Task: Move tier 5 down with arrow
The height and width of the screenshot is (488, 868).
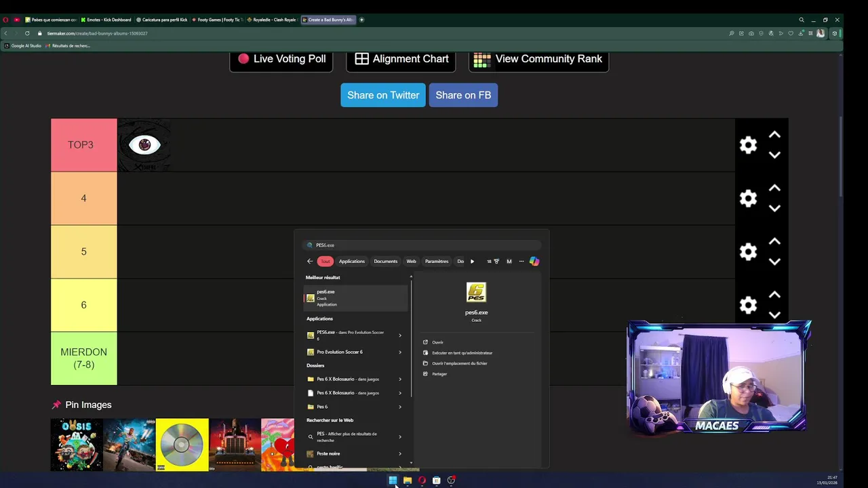Action: (x=774, y=262)
